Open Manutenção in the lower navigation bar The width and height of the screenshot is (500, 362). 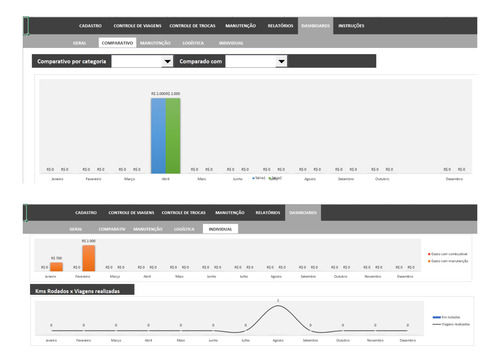coord(230,212)
